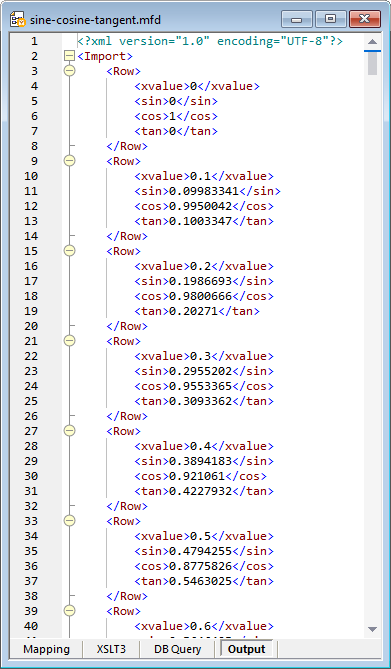The height and width of the screenshot is (669, 391).
Task: Maximize the document window
Action: (x=330, y=19)
